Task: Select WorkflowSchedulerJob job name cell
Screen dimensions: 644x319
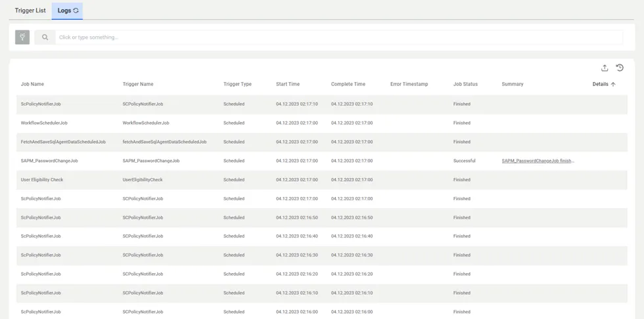Action: point(45,123)
